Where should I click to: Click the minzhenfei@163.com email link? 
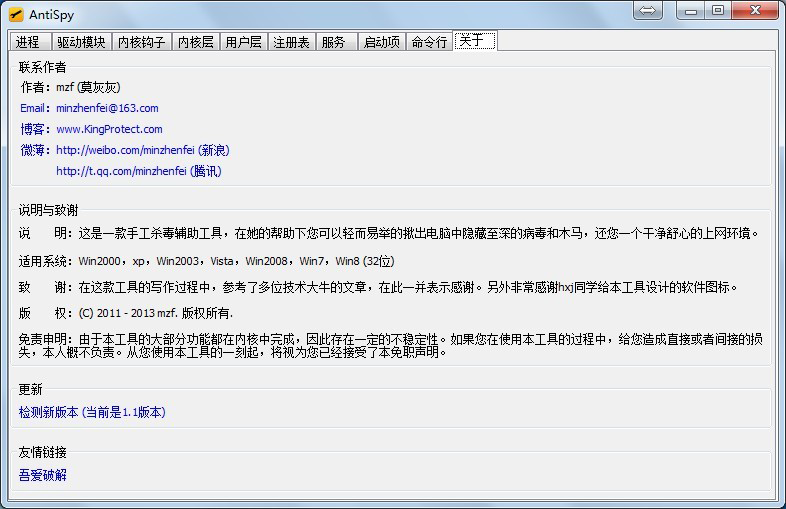107,108
